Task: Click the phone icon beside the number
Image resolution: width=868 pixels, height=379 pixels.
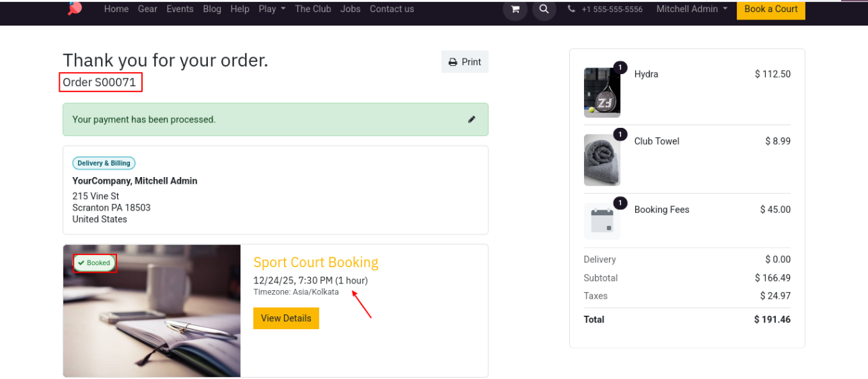Action: click(x=572, y=9)
